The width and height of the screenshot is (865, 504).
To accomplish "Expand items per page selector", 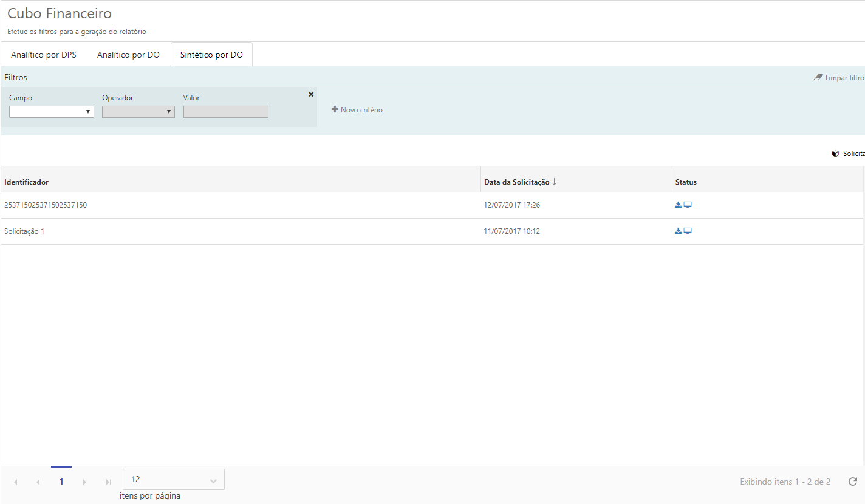I will pyautogui.click(x=174, y=480).
